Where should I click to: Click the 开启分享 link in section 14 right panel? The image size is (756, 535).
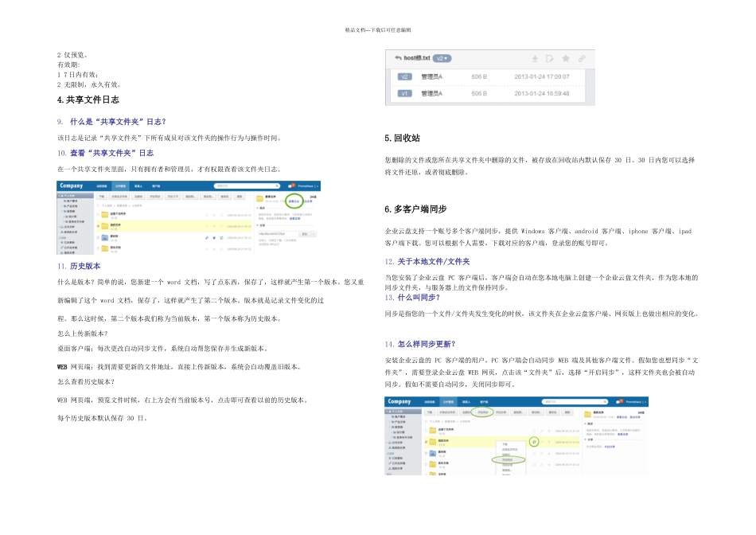(x=610, y=447)
